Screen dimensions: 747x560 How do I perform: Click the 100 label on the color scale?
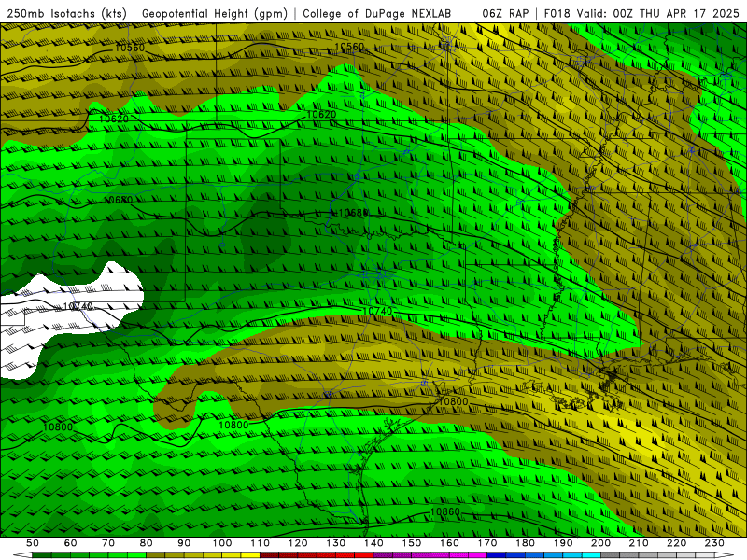[222, 543]
